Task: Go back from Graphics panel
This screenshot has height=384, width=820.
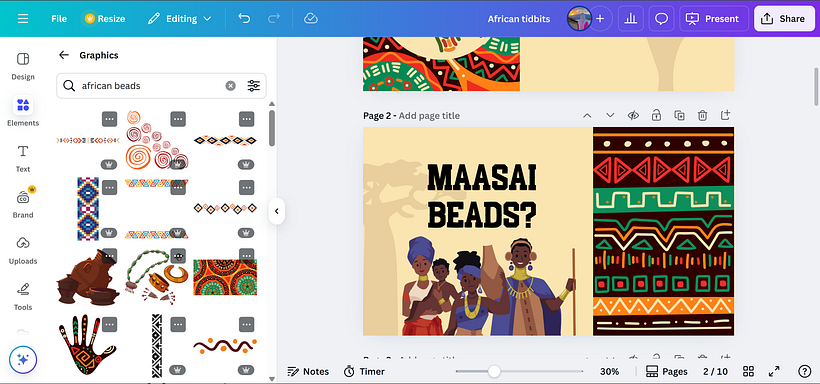Action: (64, 55)
